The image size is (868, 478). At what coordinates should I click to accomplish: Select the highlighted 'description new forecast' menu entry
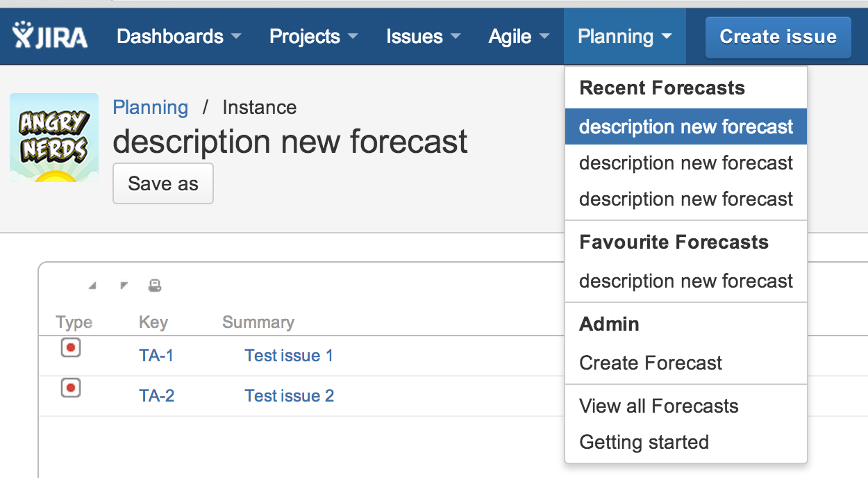click(686, 126)
